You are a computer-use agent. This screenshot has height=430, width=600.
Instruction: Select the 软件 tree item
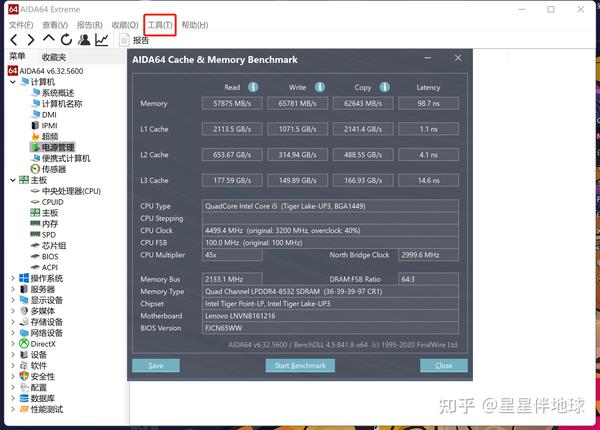(39, 366)
